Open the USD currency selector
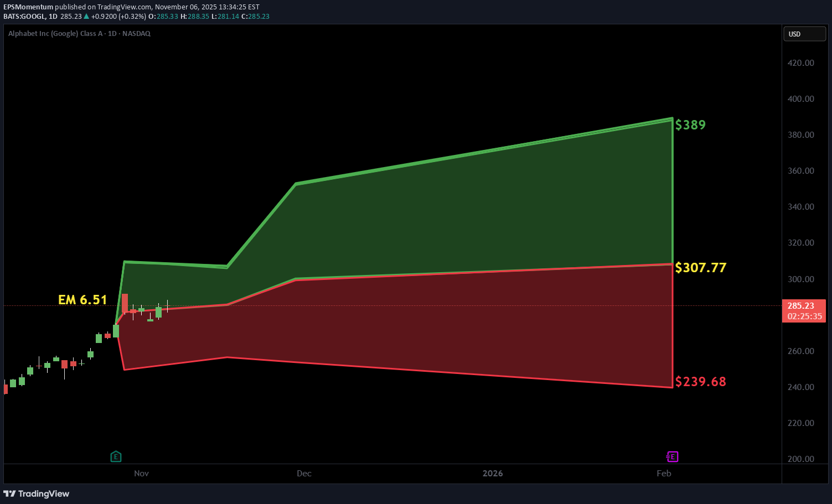 pyautogui.click(x=804, y=34)
